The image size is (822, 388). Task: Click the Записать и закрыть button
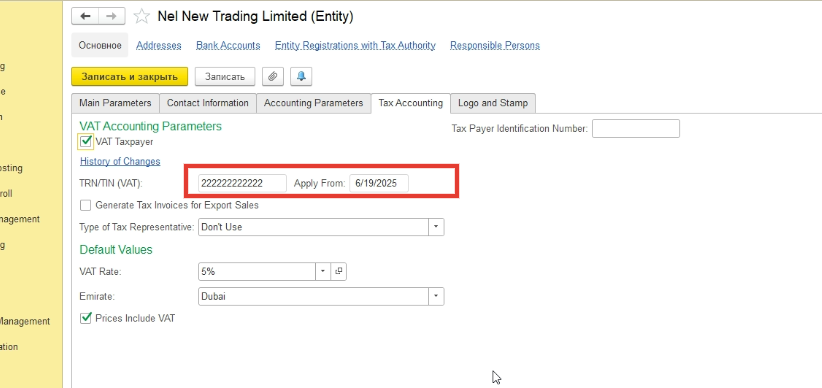tap(129, 77)
